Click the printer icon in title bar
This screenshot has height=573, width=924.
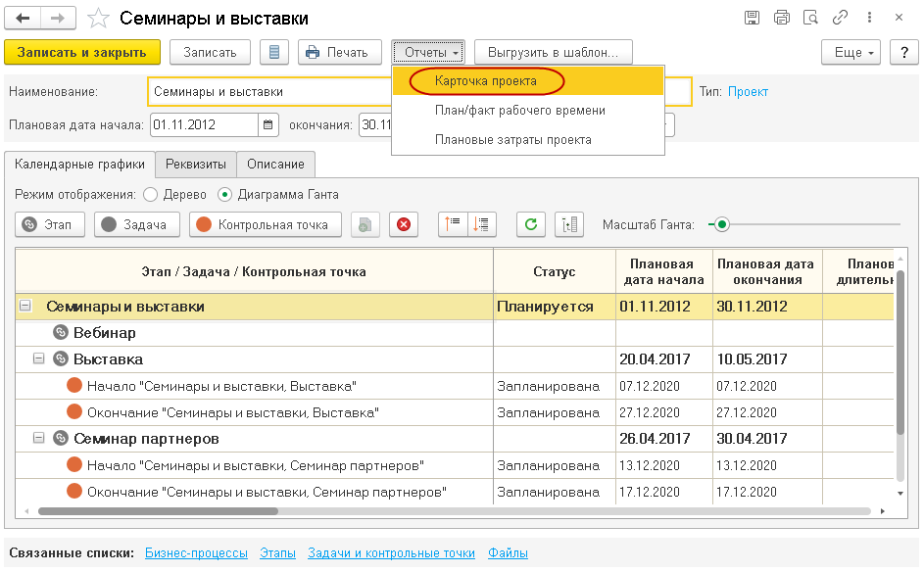tap(781, 18)
